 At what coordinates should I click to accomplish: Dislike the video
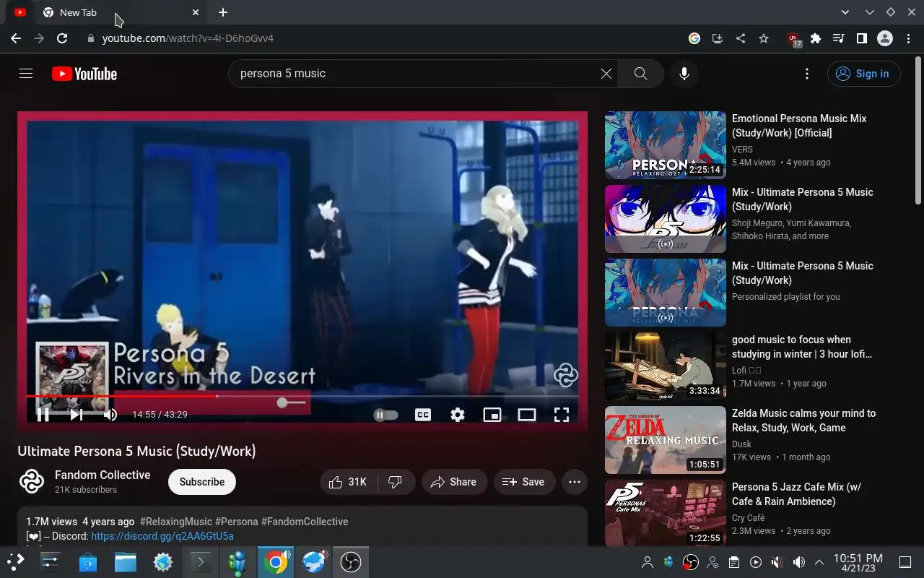396,482
